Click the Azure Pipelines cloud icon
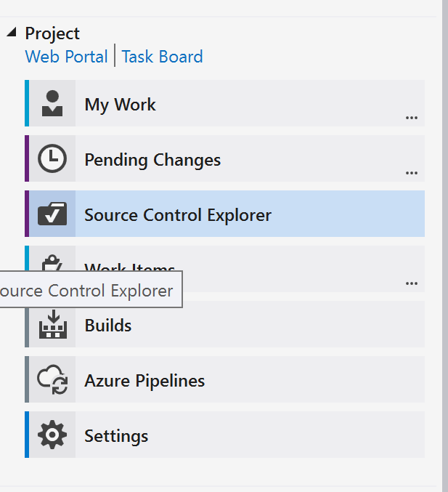 [52, 380]
